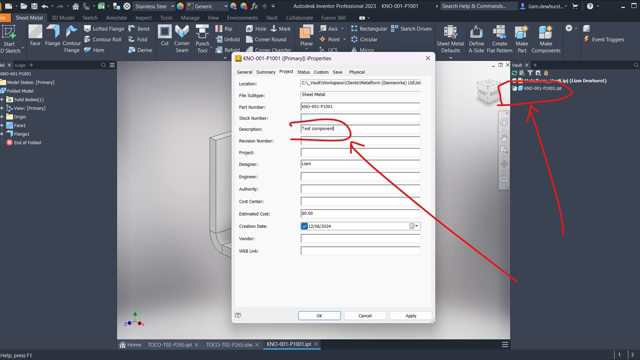Screen dimensions: 640x360
Task: Switch to the Summary tab
Action: point(266,72)
